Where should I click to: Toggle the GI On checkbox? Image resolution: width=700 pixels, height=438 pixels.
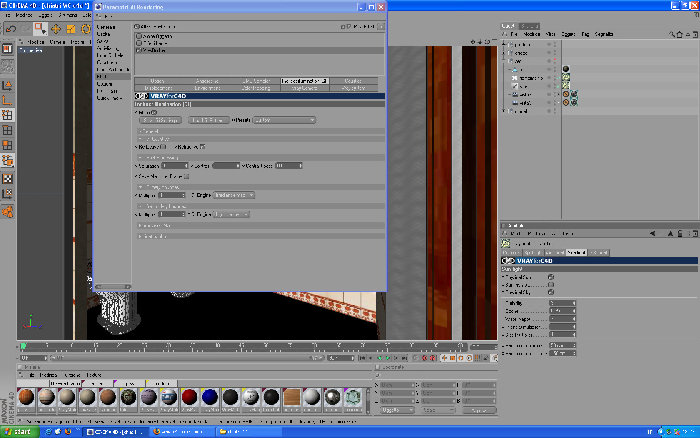point(154,113)
